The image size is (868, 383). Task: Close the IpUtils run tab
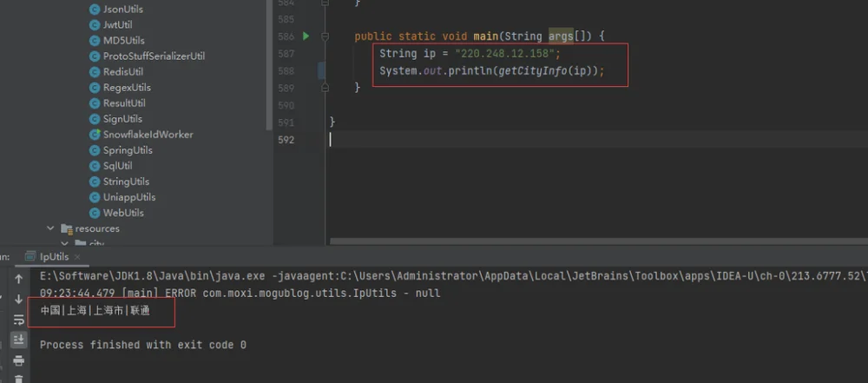(x=77, y=256)
